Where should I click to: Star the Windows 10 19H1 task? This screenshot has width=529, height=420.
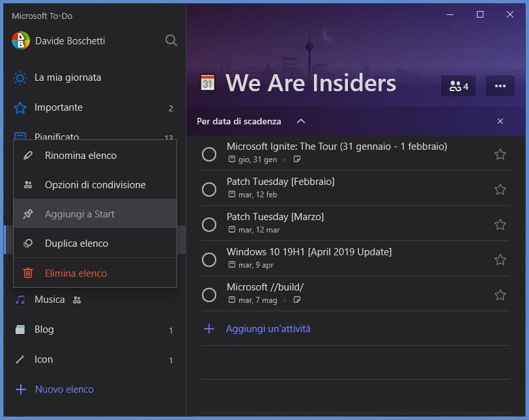500,260
